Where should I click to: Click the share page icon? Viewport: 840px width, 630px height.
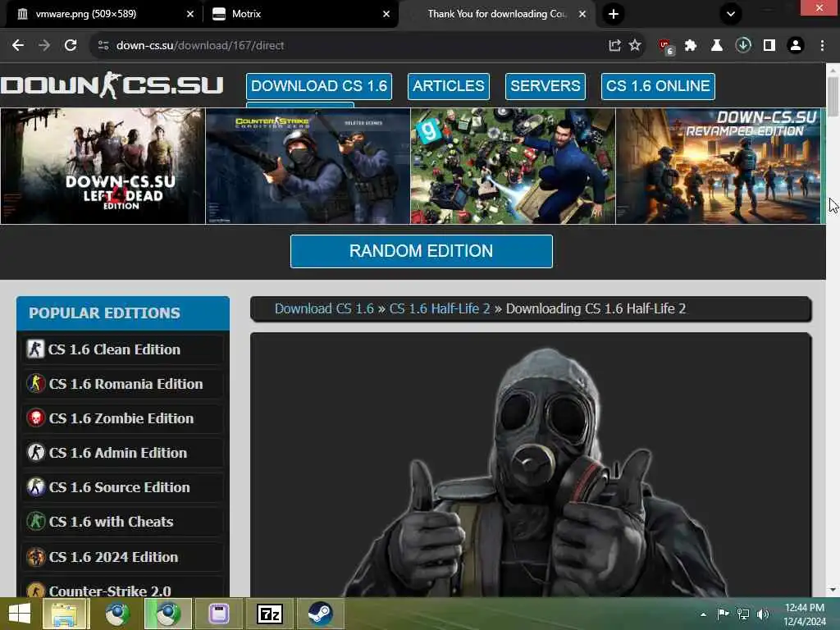pyautogui.click(x=614, y=46)
